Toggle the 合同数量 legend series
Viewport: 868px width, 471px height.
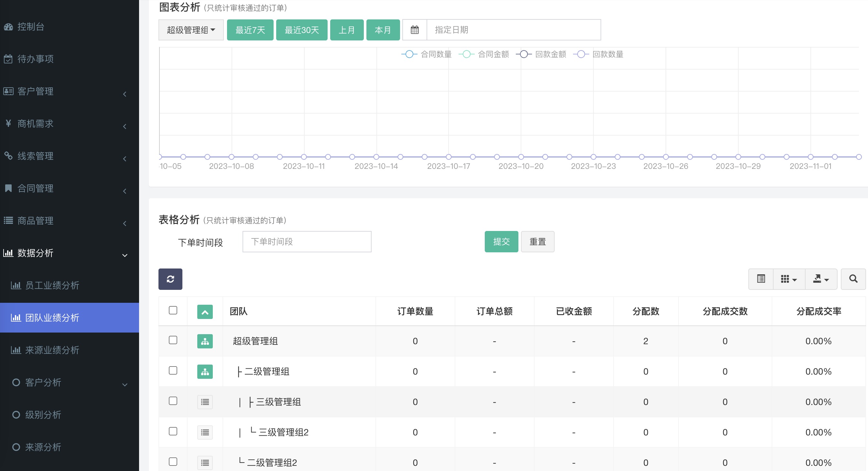[426, 54]
